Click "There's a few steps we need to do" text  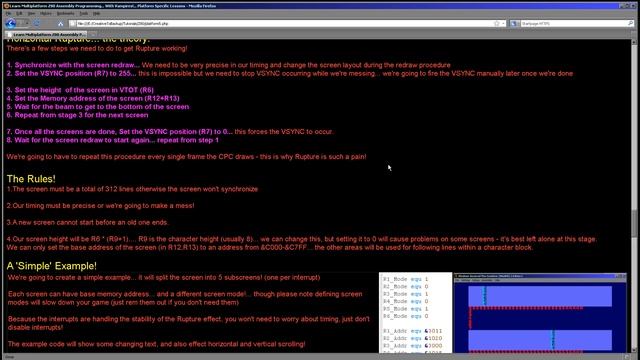click(97, 49)
